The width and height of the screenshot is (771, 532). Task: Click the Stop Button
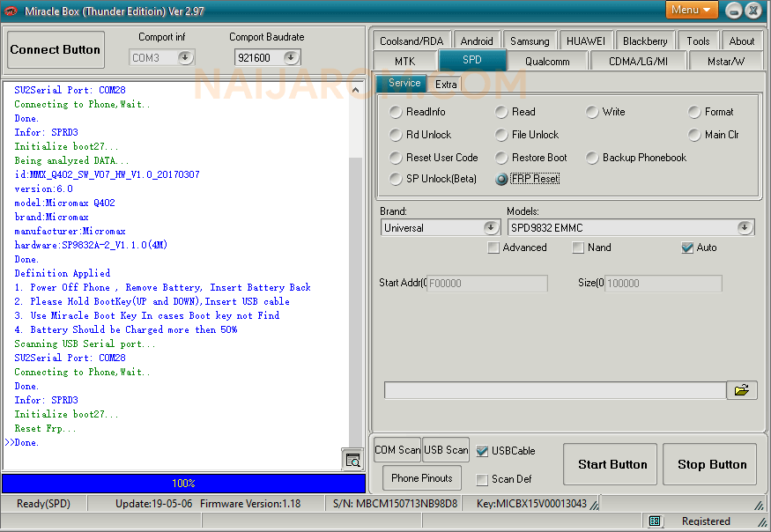coord(712,465)
